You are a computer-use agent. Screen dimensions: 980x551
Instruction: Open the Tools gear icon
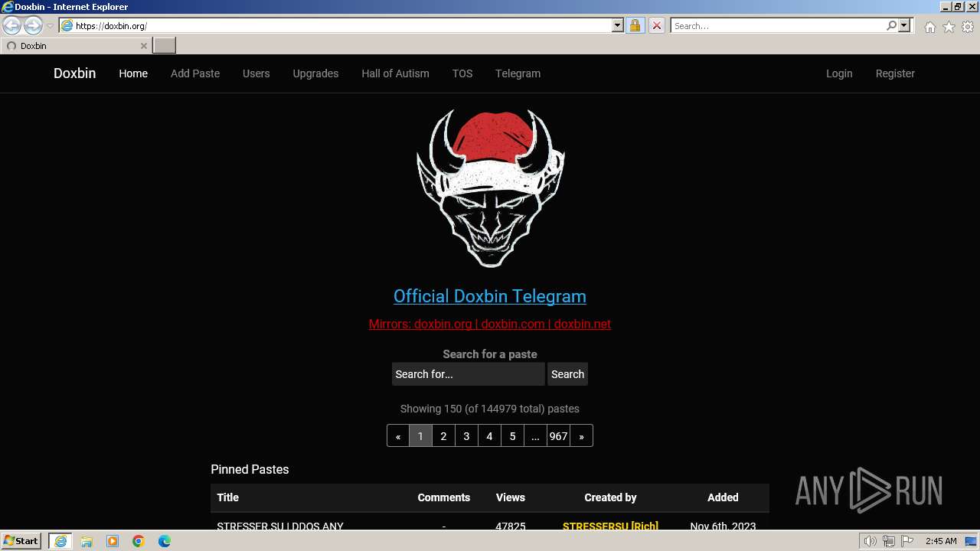click(968, 27)
